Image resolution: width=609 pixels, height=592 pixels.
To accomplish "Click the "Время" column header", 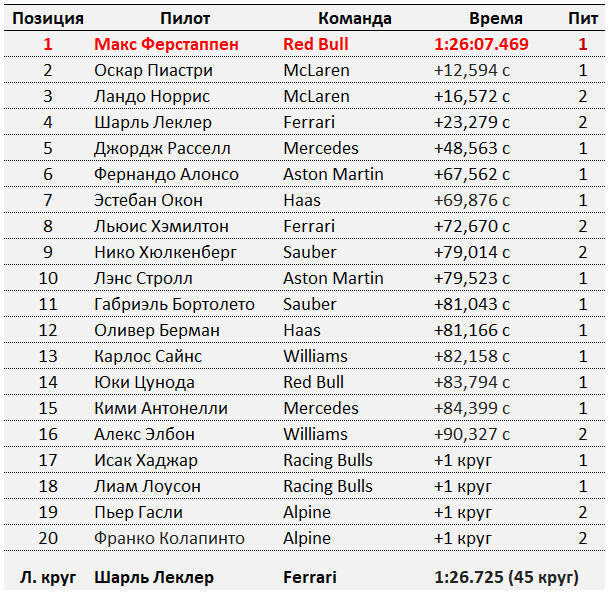I will coord(496,18).
